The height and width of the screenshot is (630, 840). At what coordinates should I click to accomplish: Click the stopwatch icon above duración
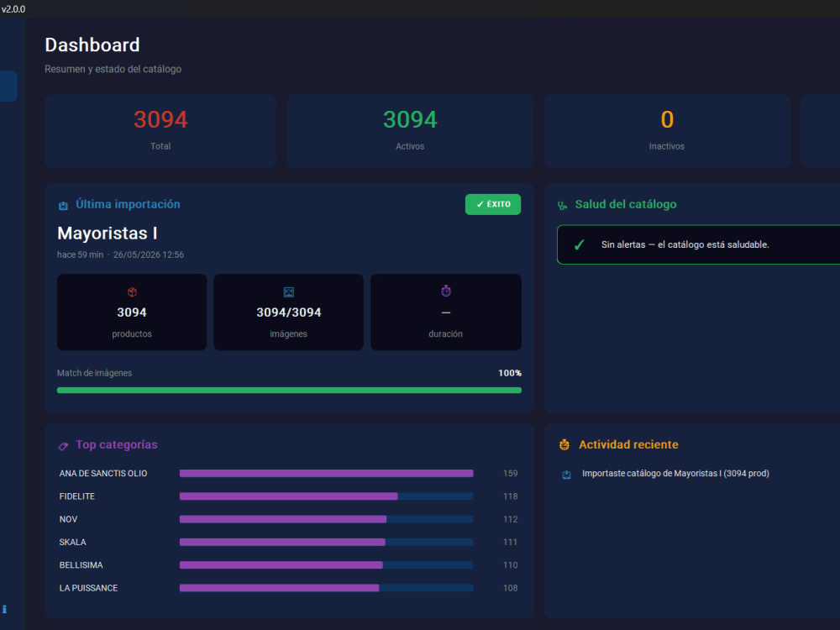pyautogui.click(x=446, y=291)
